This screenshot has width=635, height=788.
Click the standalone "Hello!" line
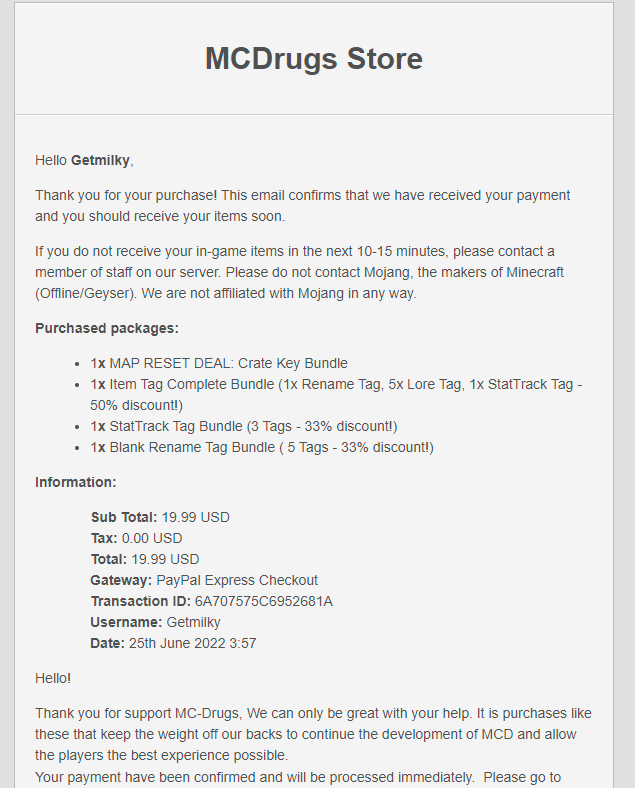coord(53,678)
